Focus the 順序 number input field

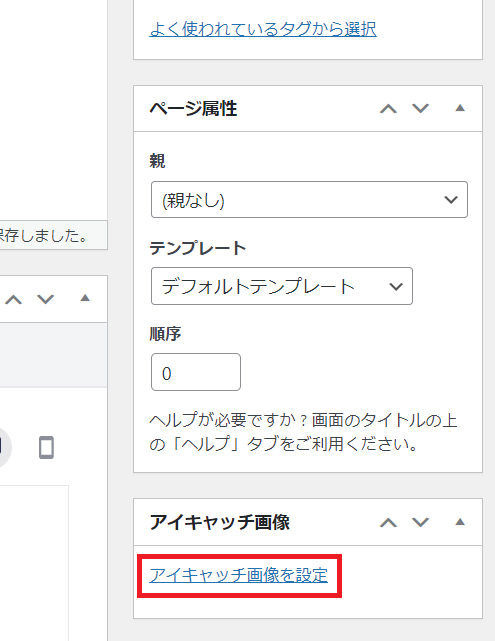coord(196,372)
